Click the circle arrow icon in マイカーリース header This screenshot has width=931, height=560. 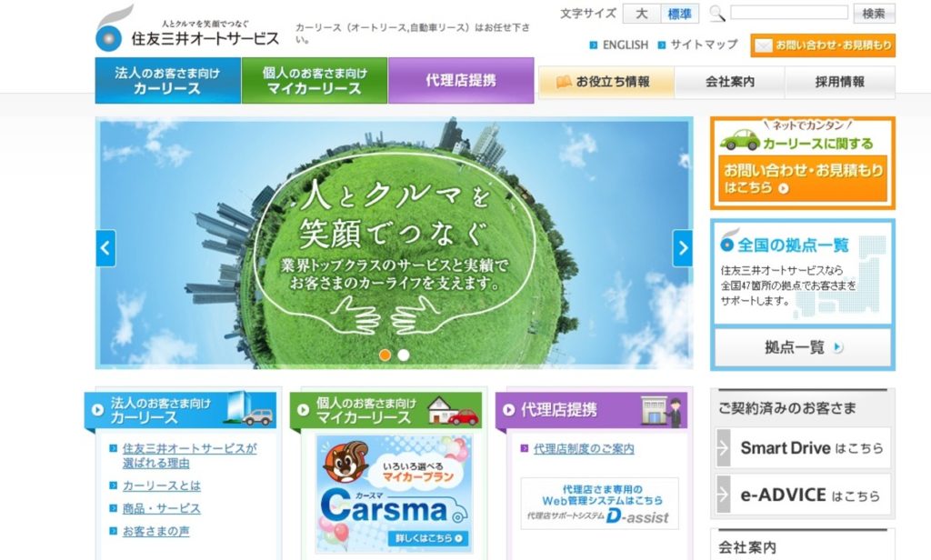[303, 410]
